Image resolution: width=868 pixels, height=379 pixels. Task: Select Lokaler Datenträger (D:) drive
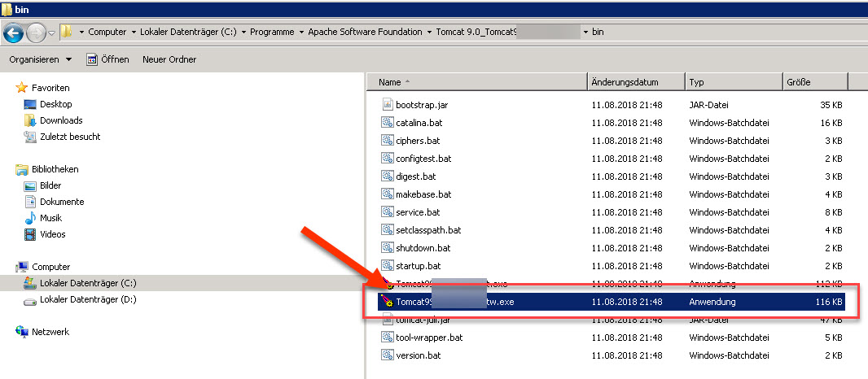point(88,299)
